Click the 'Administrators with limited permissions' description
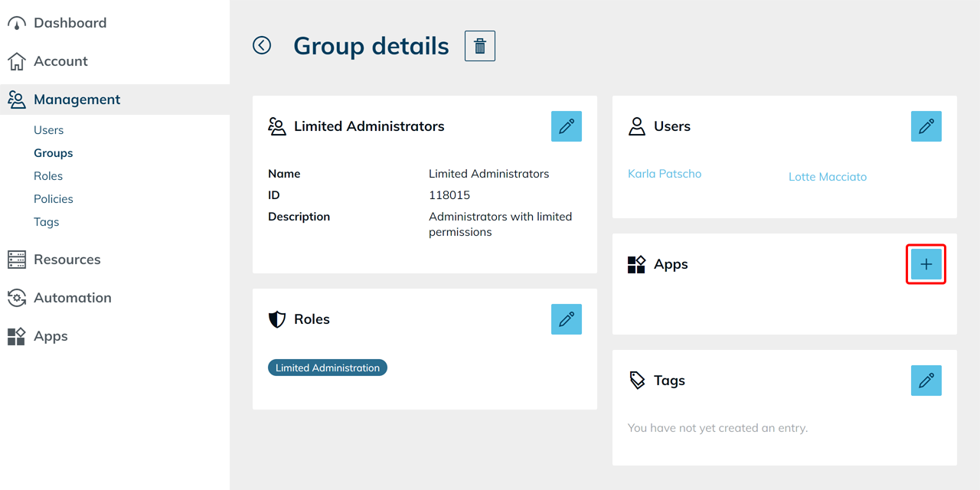980x490 pixels. pyautogui.click(x=501, y=224)
